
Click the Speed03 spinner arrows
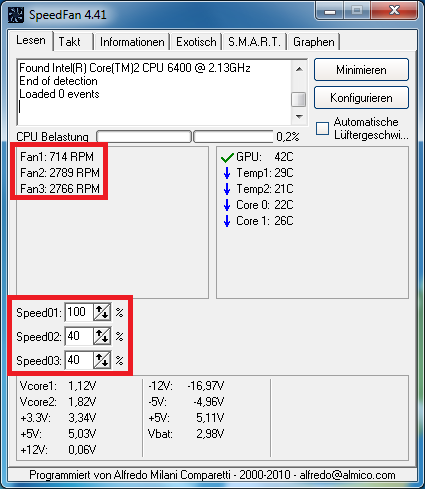tap(102, 360)
